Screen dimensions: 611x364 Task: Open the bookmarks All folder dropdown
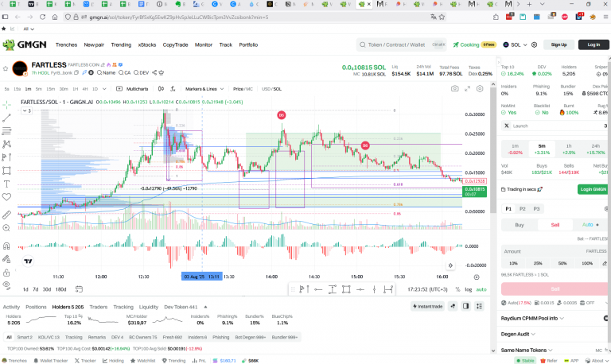tap(29, 29)
